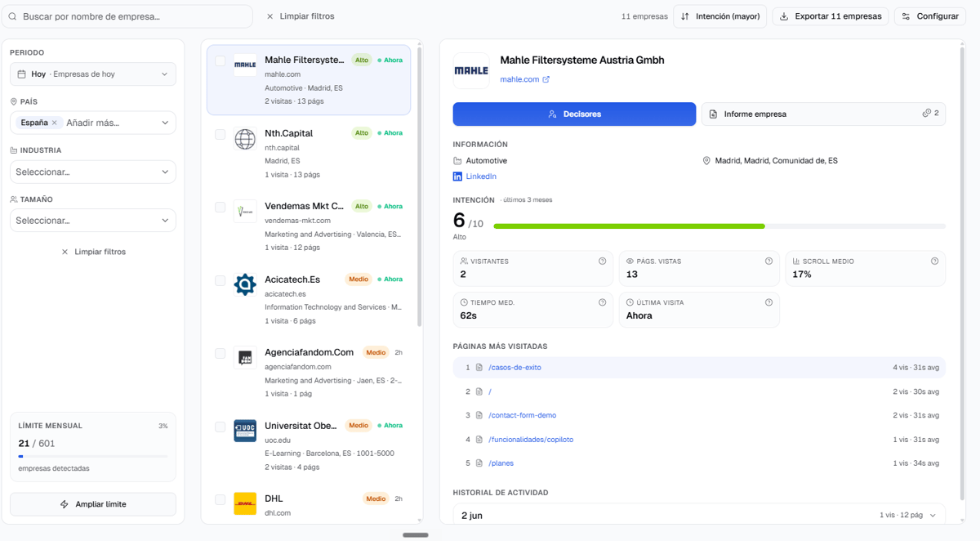
Task: Expand the 2 jun activity history entry
Action: [x=699, y=516]
